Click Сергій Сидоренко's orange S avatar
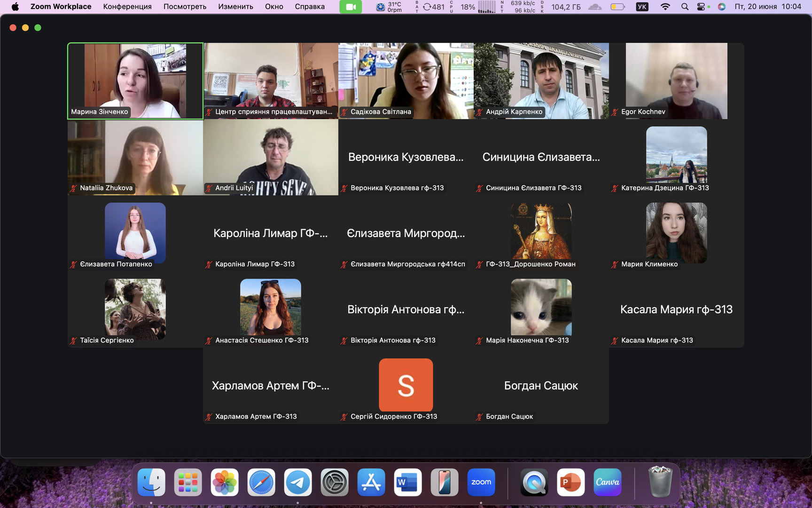Viewport: 812px width, 508px height. tap(406, 385)
